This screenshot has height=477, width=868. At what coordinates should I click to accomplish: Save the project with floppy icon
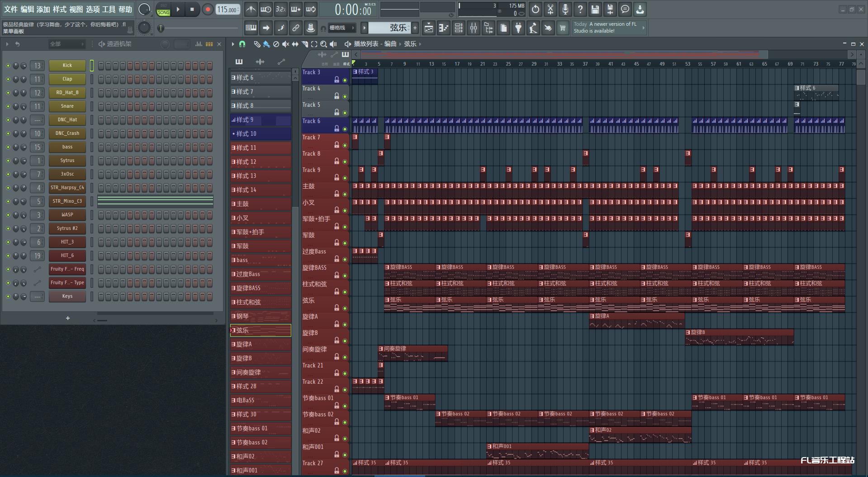pos(595,9)
